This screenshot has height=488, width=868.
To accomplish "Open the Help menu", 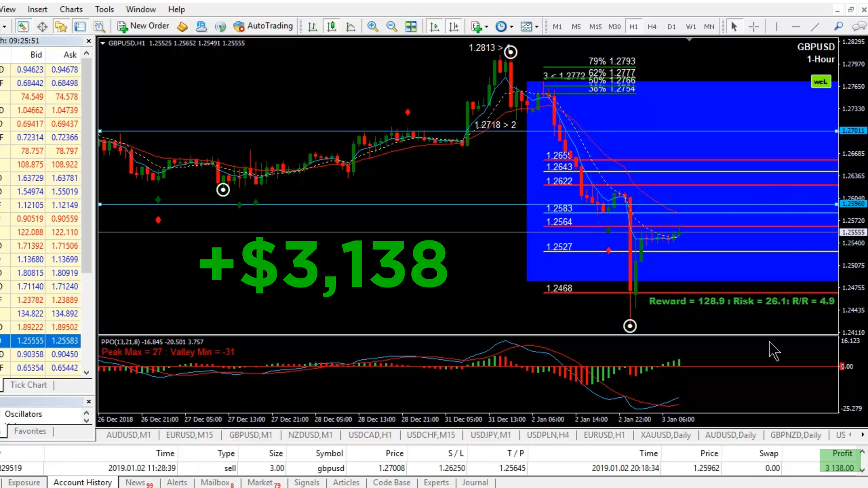I will coord(176,9).
